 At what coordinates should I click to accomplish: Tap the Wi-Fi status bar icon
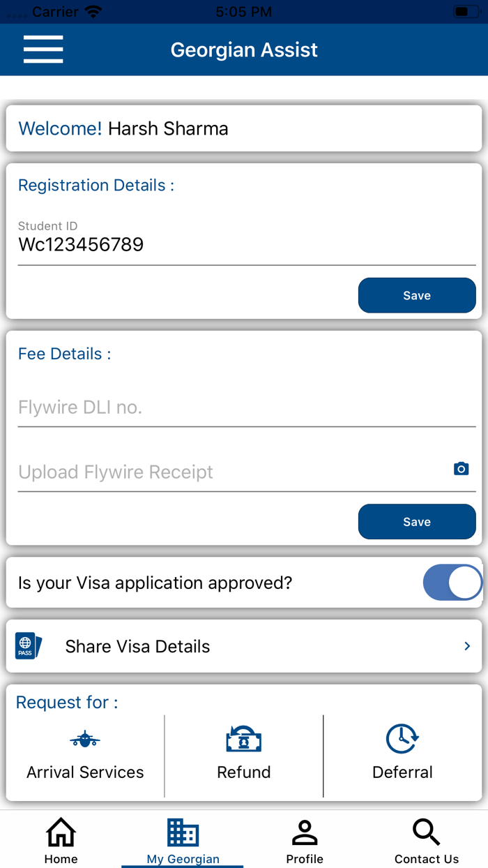(93, 11)
